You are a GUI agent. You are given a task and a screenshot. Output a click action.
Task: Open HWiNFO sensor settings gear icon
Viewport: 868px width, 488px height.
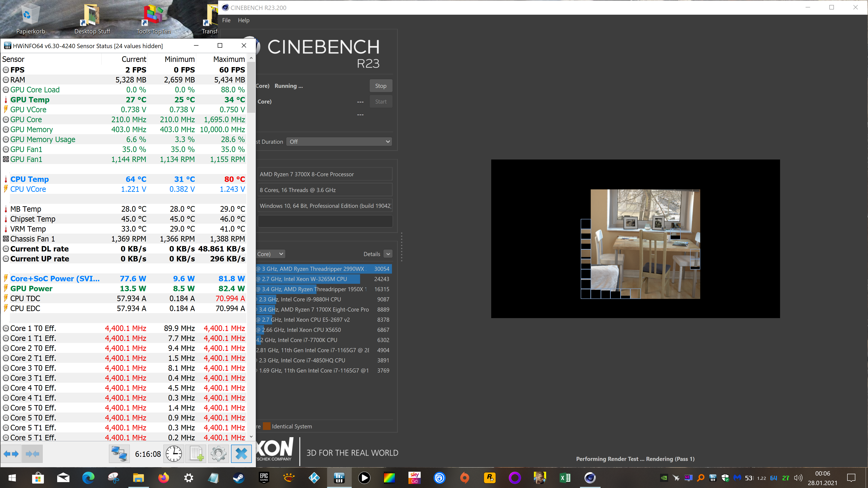[x=218, y=454]
